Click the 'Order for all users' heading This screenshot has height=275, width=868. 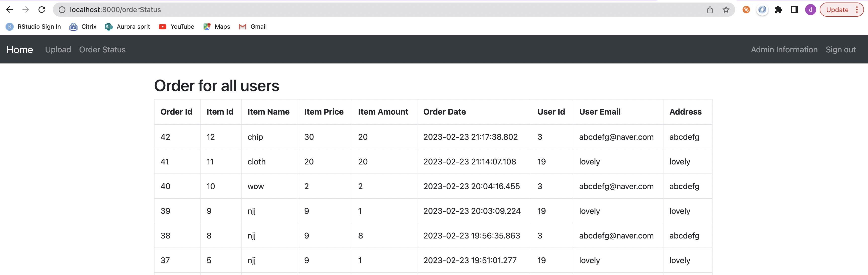[x=217, y=86]
